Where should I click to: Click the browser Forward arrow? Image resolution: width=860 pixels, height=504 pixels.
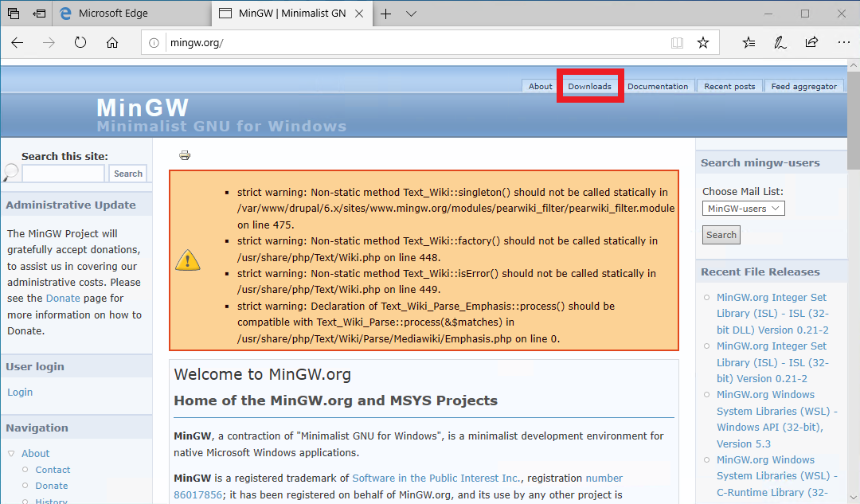(x=49, y=43)
